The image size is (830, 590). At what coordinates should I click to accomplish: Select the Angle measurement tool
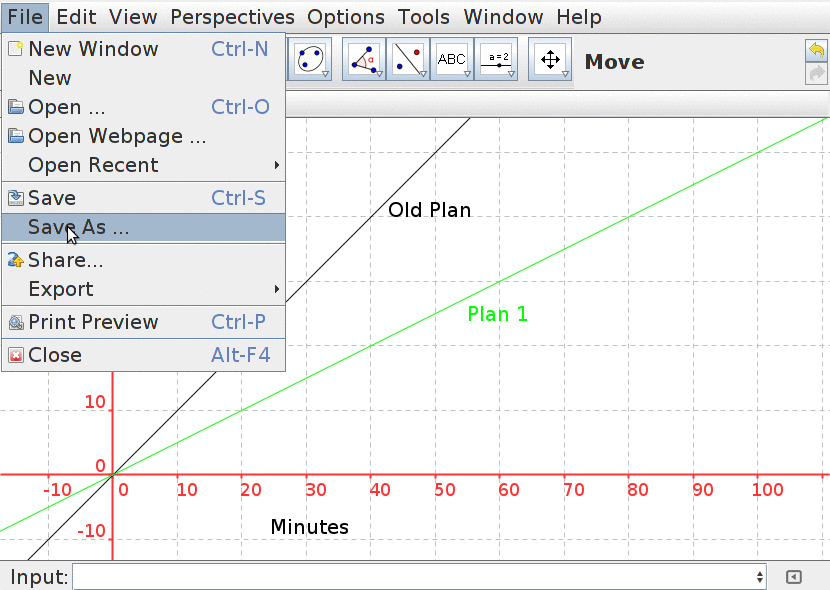tap(363, 59)
